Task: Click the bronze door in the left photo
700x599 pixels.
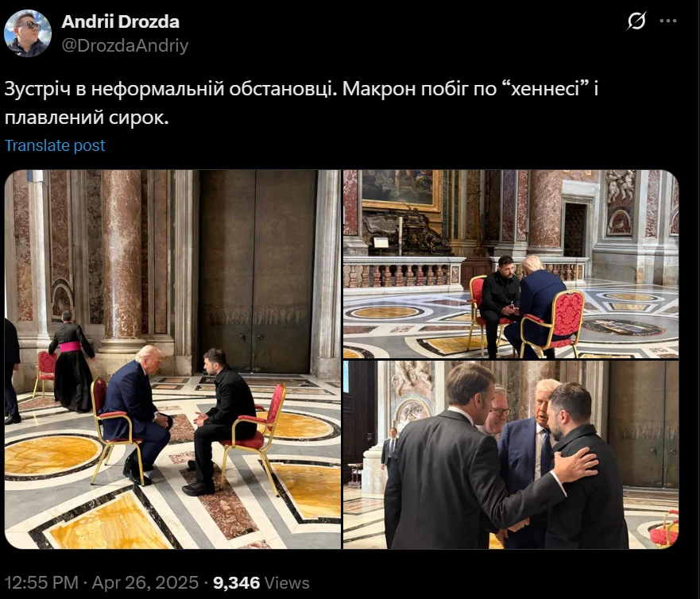Action: (x=256, y=271)
